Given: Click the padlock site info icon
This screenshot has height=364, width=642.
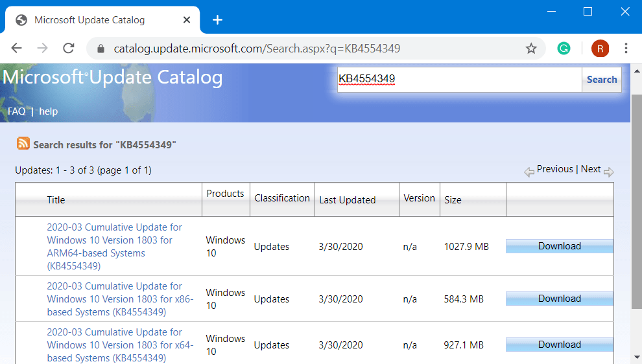Looking at the screenshot, I should [x=101, y=49].
